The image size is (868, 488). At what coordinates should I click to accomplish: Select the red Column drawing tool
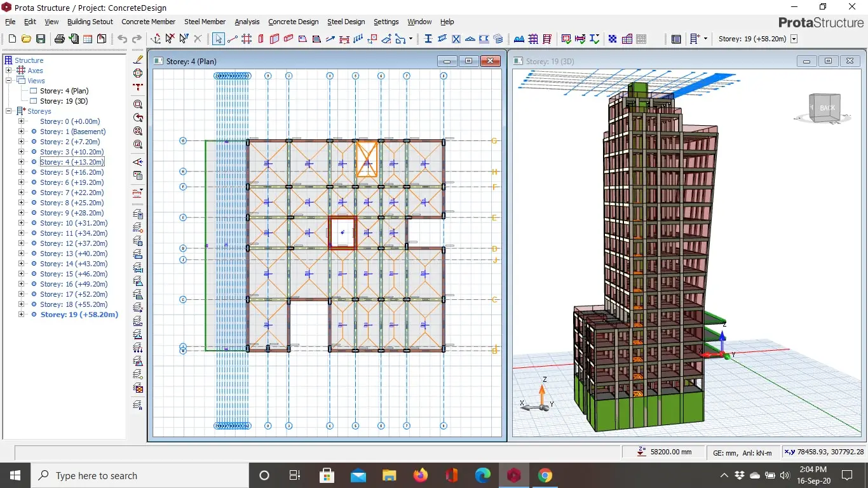point(261,39)
